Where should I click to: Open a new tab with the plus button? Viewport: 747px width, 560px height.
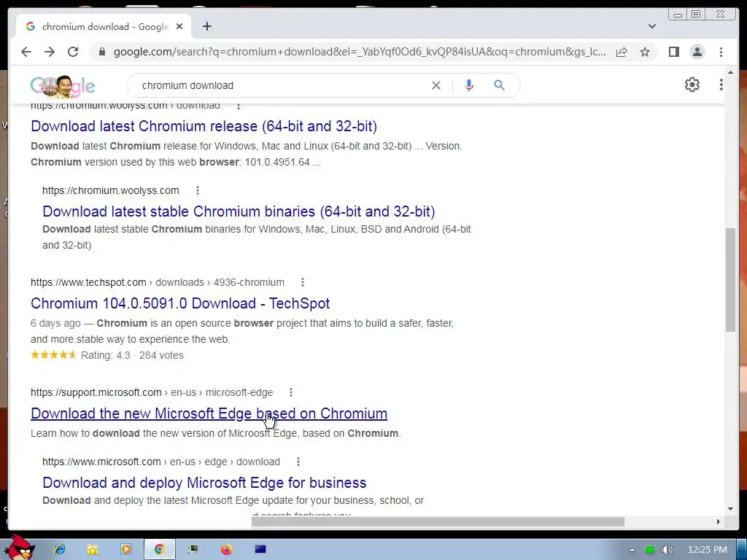206,26
